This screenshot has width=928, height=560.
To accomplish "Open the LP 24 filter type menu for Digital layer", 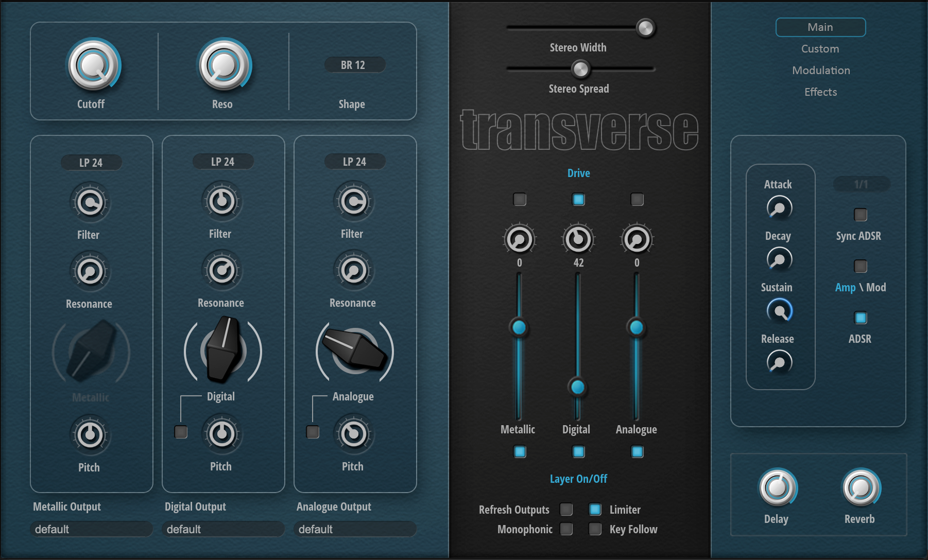I will pyautogui.click(x=222, y=161).
